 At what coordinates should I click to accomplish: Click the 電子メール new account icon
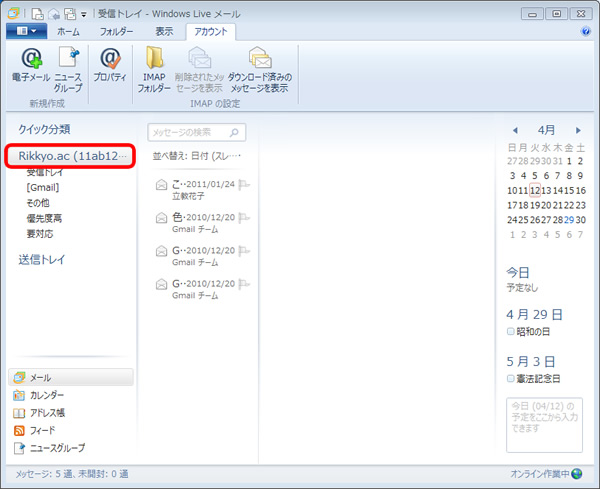pos(31,58)
